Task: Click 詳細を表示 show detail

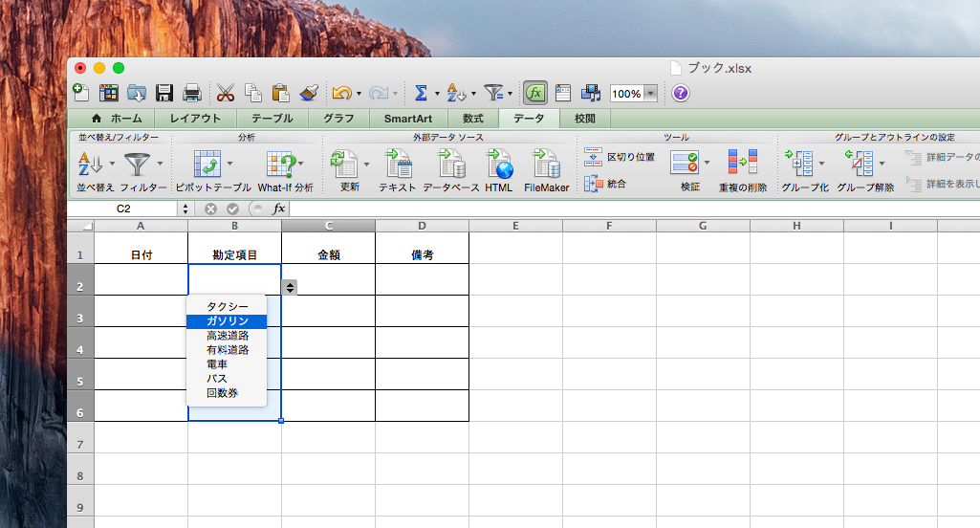Action: coord(942,184)
